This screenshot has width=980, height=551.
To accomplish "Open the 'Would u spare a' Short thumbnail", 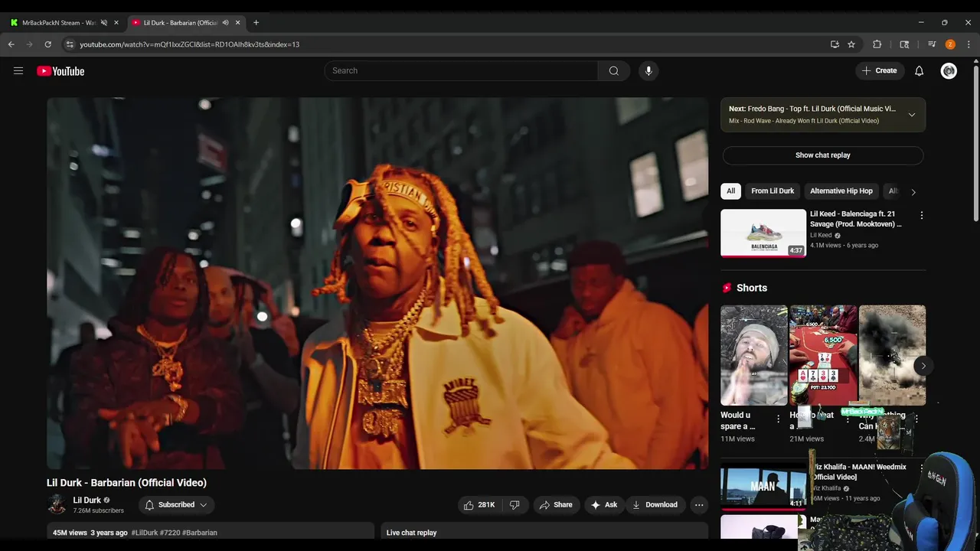I will click(x=754, y=355).
